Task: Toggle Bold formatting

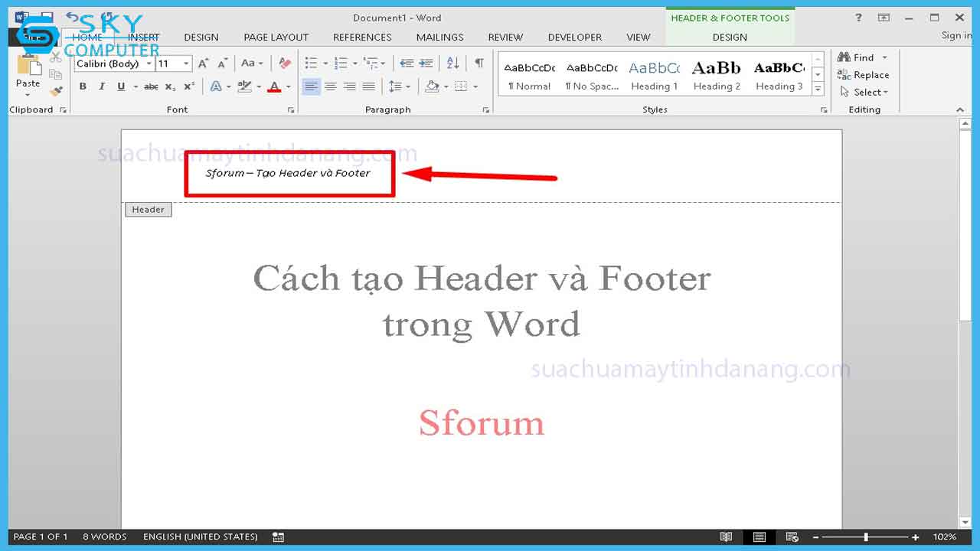Action: 83,86
